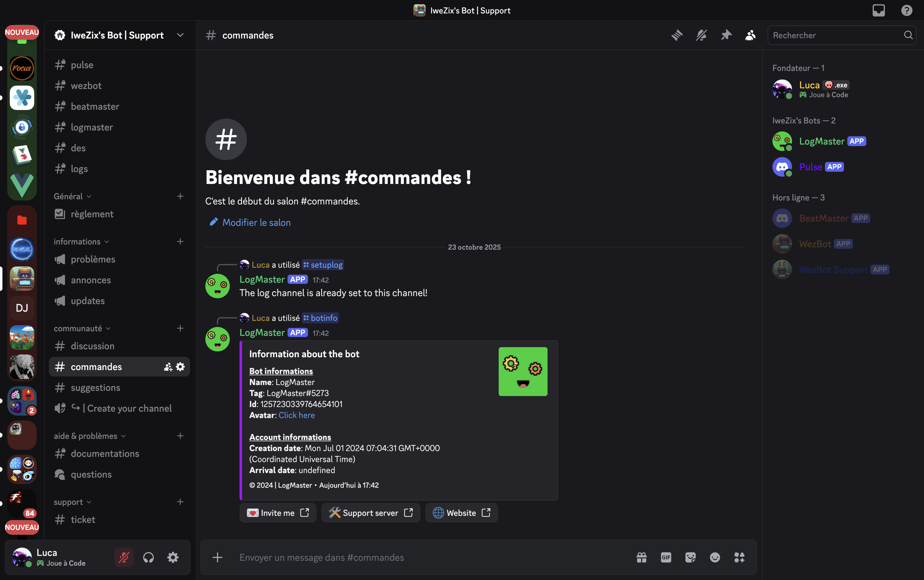Open the attachment plus button in message bar

tap(218, 557)
